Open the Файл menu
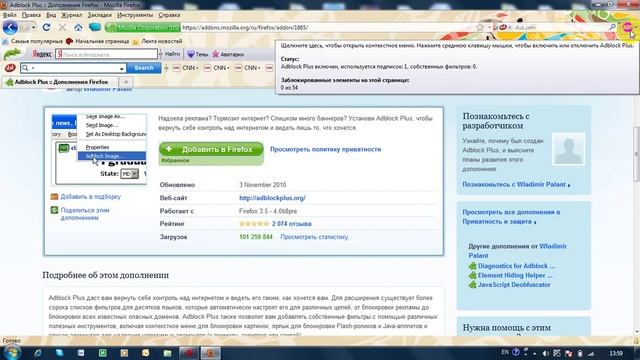640x360 pixels. coord(9,15)
